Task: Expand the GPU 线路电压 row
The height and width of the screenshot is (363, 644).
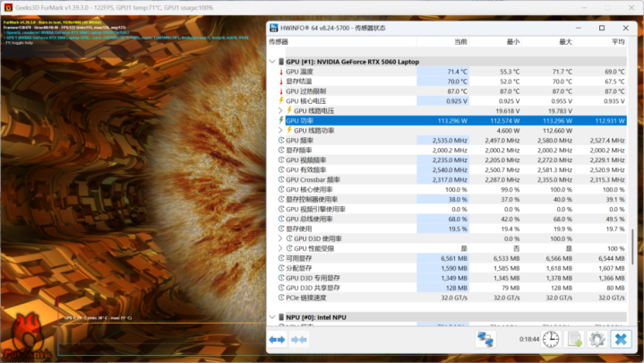Action: (280, 110)
